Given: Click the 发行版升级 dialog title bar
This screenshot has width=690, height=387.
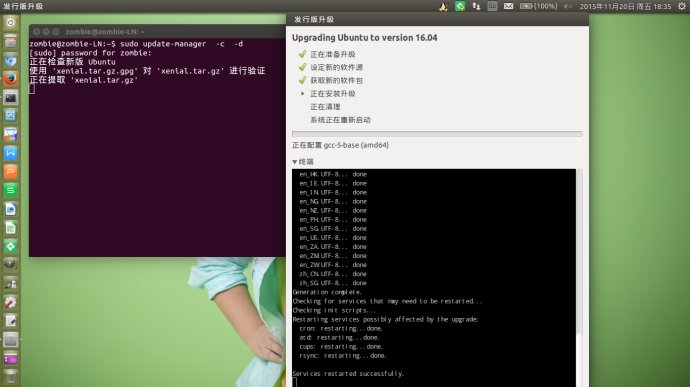Looking at the screenshot, I should click(x=437, y=19).
